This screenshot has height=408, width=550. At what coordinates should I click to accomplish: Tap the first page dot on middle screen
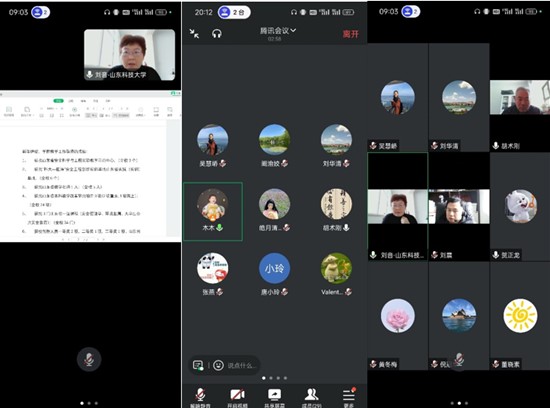pyautogui.click(x=264, y=378)
